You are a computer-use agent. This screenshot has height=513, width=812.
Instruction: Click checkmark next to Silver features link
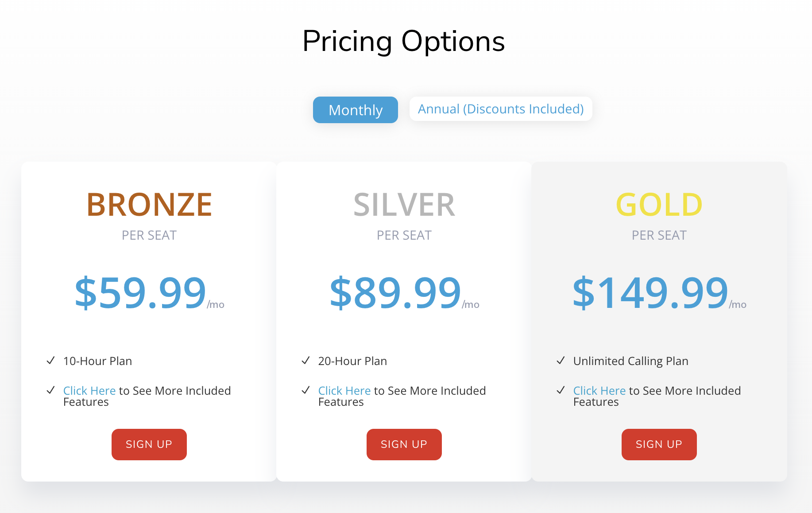[305, 390]
